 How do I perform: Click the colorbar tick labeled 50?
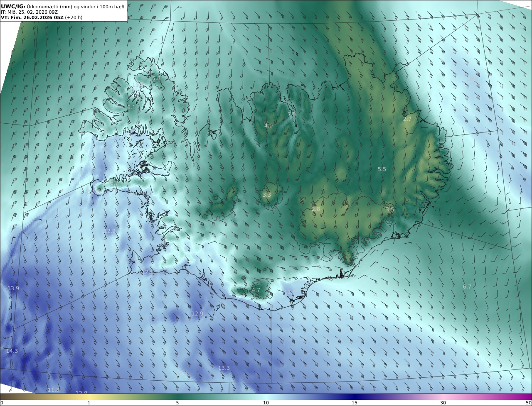529,403
